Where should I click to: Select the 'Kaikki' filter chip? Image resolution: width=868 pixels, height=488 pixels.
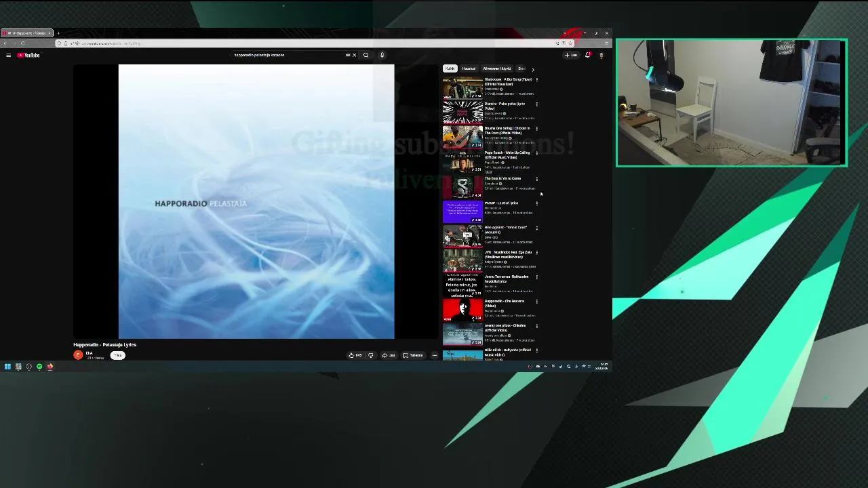tap(450, 68)
